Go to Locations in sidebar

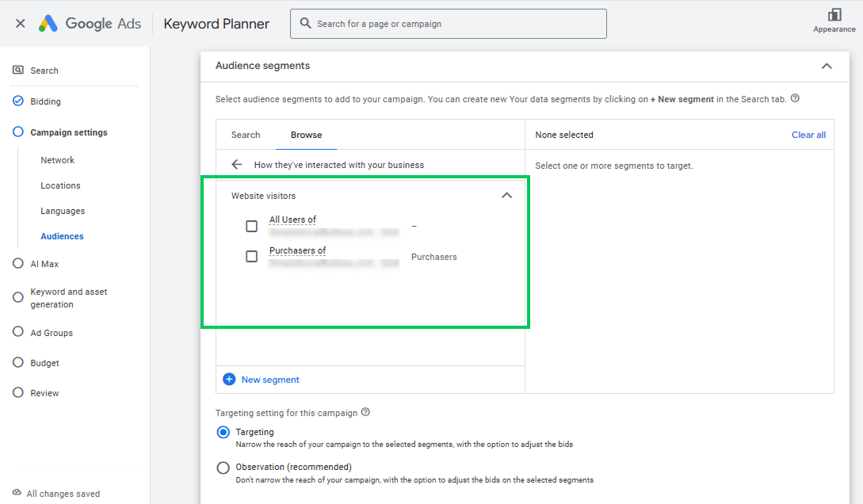click(x=60, y=185)
